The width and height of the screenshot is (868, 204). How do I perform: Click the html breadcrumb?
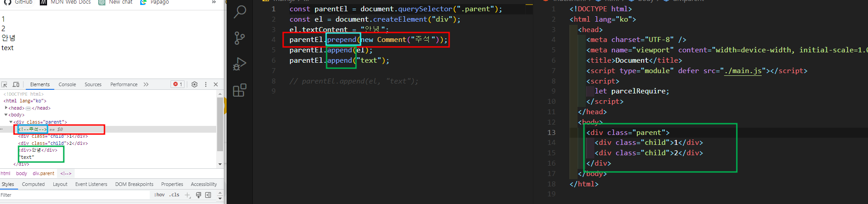tap(5, 173)
